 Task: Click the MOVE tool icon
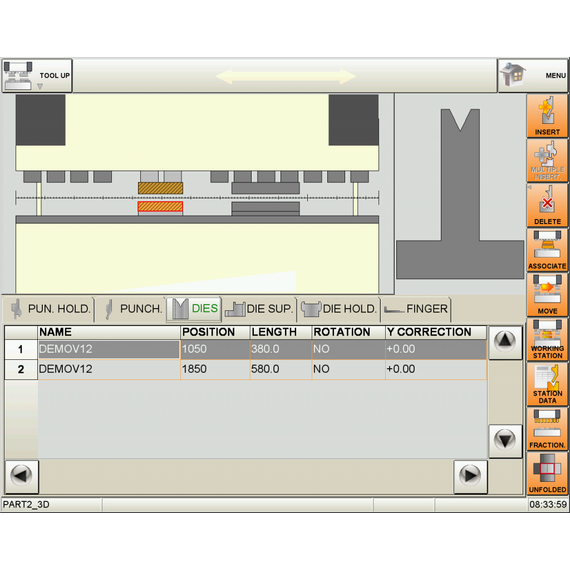(547, 294)
